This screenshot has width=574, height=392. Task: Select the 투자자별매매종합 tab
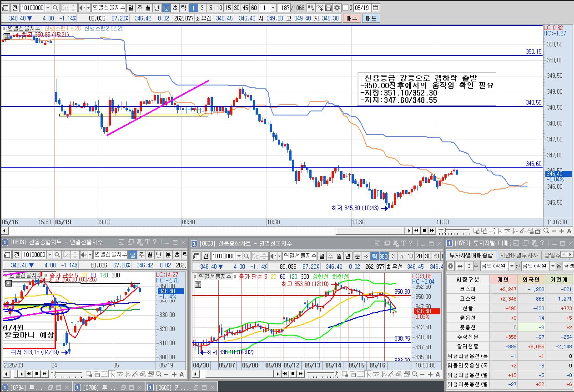470,255
